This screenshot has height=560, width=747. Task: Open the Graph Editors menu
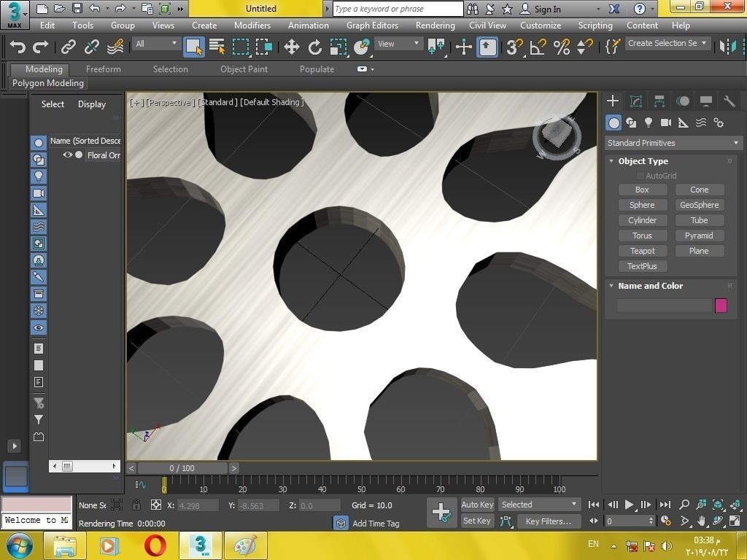372,26
